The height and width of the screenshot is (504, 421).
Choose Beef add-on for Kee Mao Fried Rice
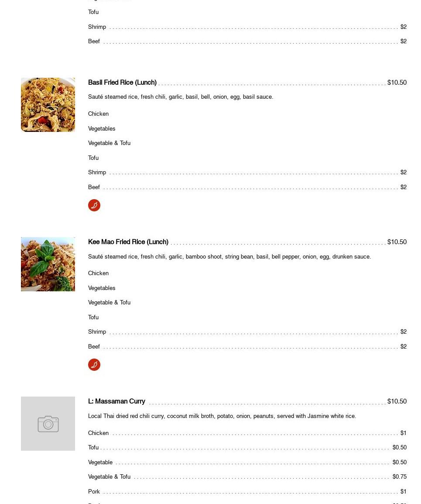pos(247,346)
